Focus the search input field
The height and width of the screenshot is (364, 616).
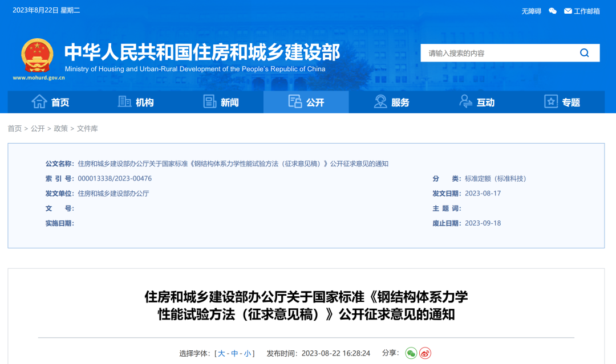(x=499, y=53)
